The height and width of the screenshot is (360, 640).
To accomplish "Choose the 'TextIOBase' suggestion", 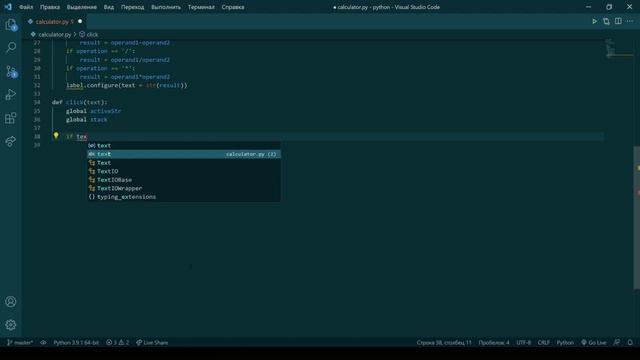I will (x=184, y=180).
